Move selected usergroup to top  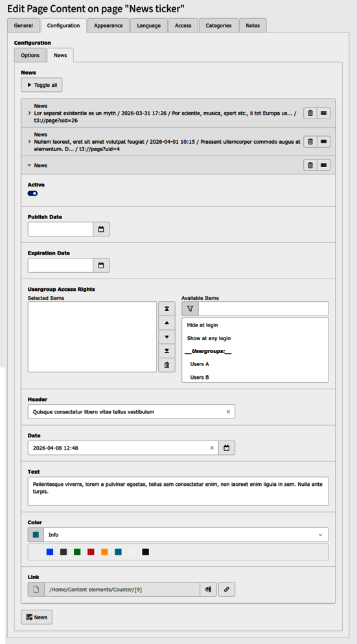[167, 309]
